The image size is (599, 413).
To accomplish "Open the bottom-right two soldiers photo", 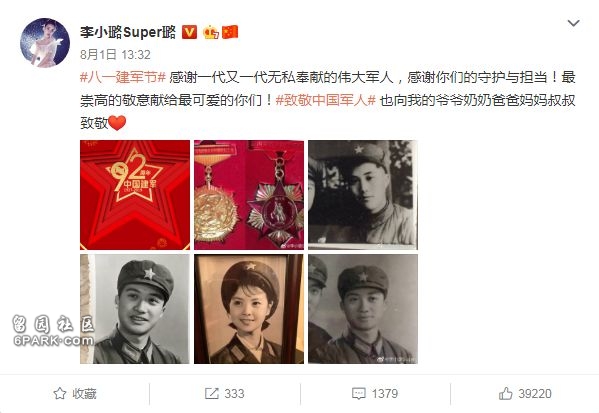I will point(363,309).
